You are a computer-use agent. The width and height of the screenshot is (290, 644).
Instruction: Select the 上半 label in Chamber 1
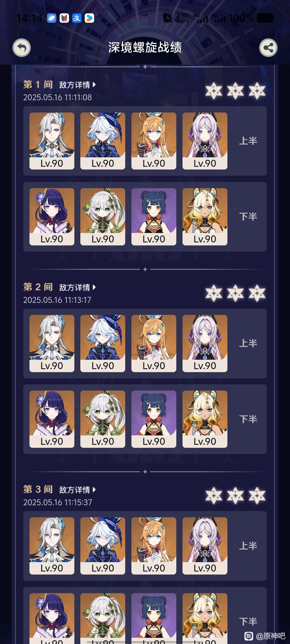point(248,141)
